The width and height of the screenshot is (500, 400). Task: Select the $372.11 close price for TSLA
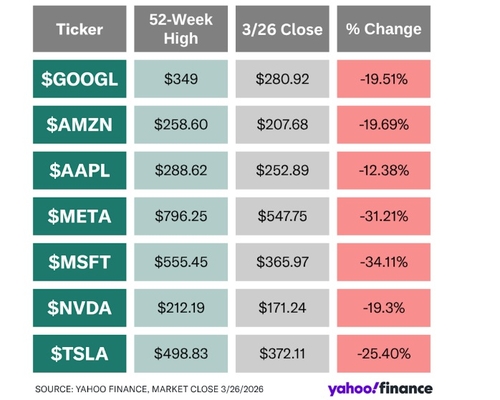[x=282, y=354]
